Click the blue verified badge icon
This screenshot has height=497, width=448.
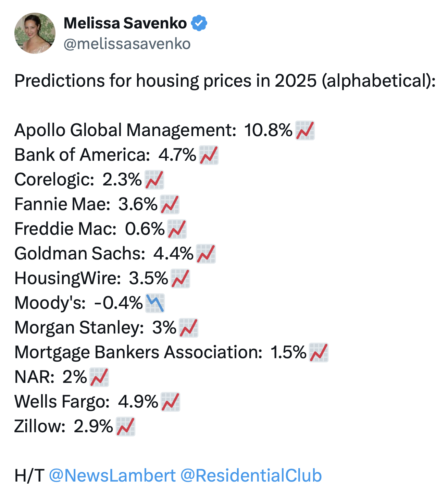click(199, 23)
